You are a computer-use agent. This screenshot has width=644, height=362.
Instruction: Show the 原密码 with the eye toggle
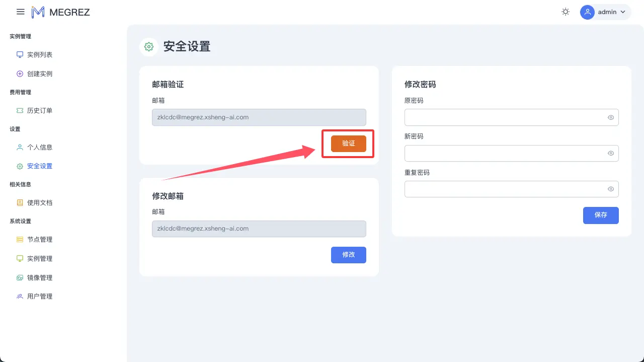click(611, 117)
